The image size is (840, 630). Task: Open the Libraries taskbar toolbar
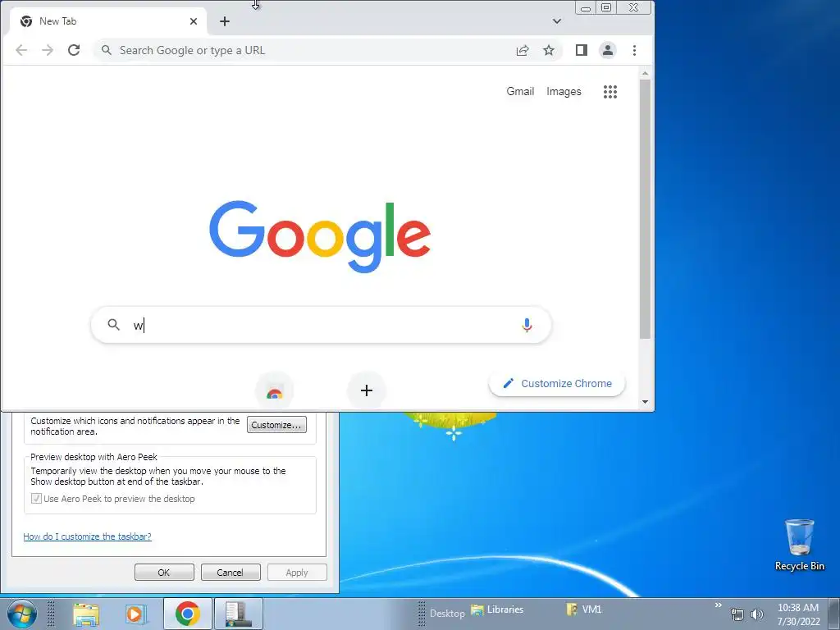(x=497, y=609)
